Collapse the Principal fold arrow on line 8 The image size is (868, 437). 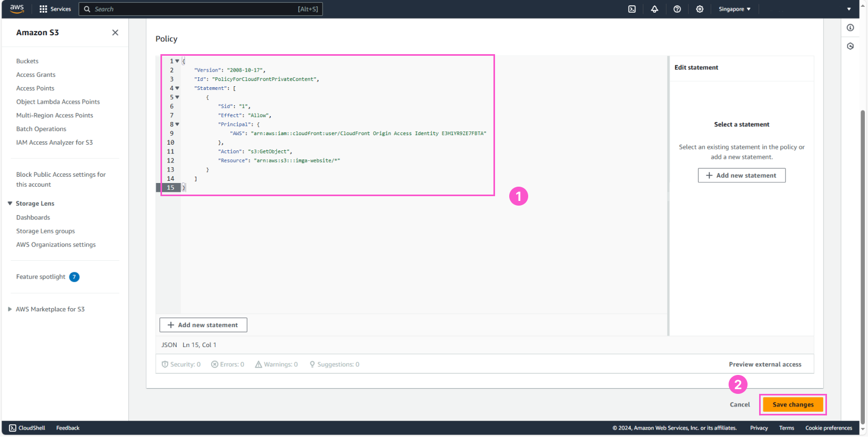(177, 125)
